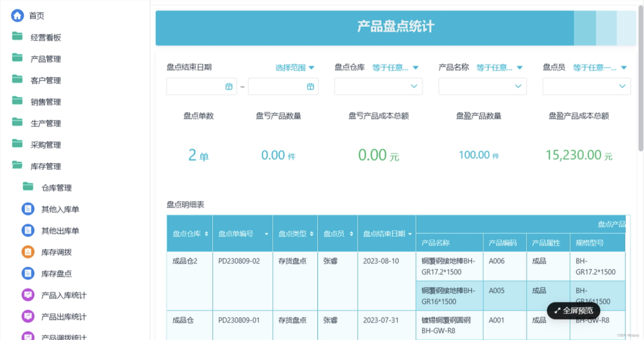
Task: Click the 其他出库单 document icon
Action: tap(28, 231)
